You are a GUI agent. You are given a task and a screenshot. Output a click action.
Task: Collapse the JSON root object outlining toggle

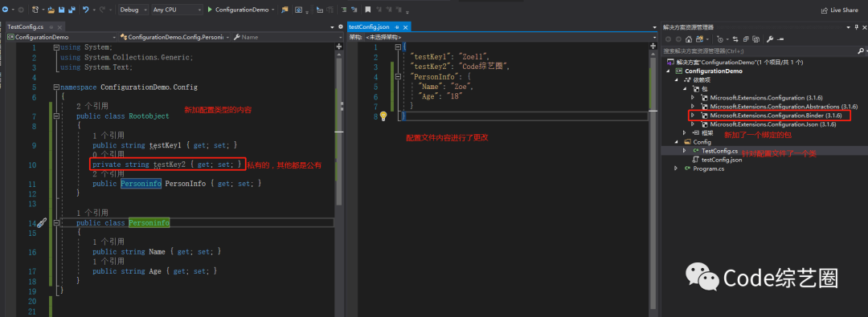398,47
